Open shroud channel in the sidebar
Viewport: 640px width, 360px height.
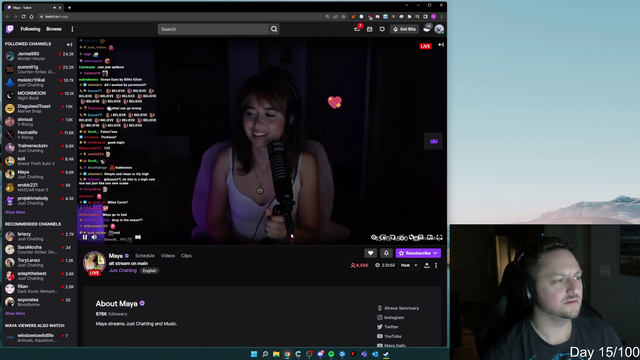[x=39, y=122]
